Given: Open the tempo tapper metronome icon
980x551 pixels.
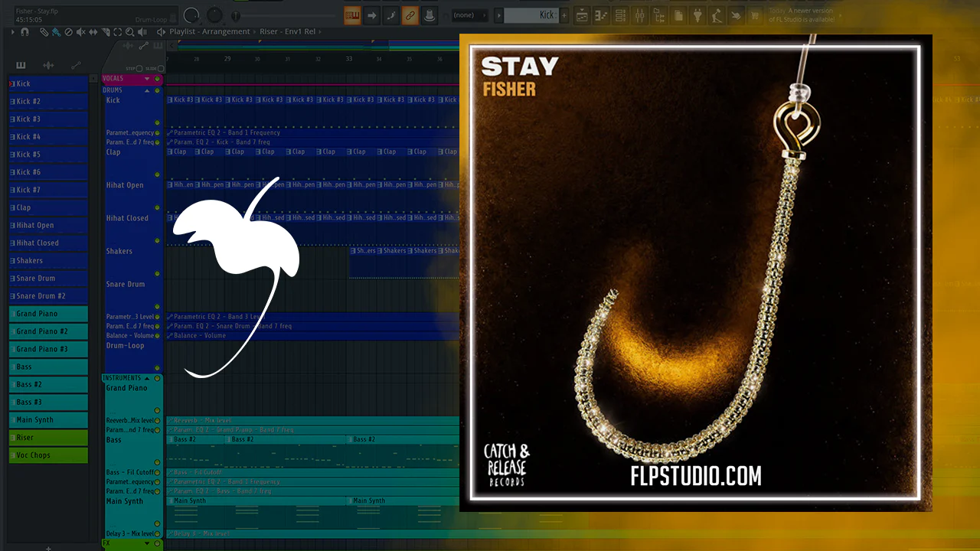Looking at the screenshot, I should coord(717,15).
